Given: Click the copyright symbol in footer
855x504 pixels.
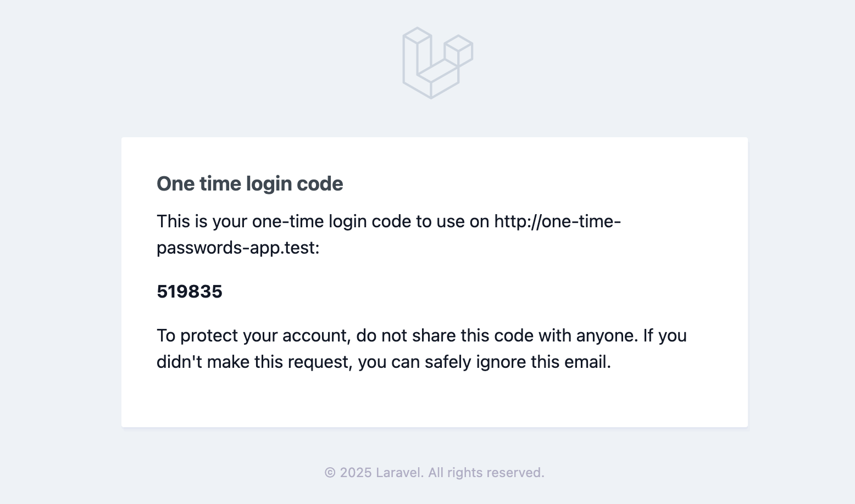Looking at the screenshot, I should click(330, 473).
